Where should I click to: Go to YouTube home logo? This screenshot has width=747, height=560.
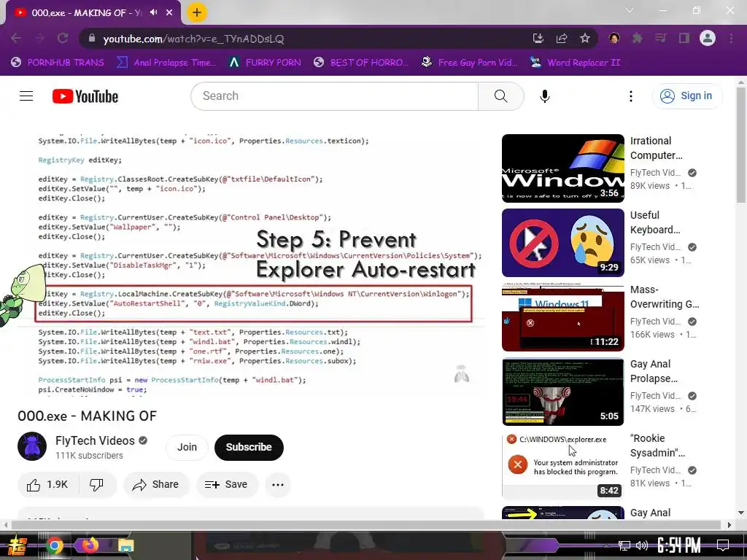pos(85,96)
